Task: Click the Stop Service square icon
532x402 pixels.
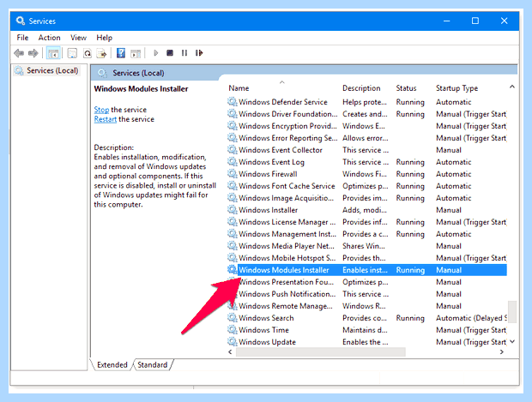Action: (170, 53)
